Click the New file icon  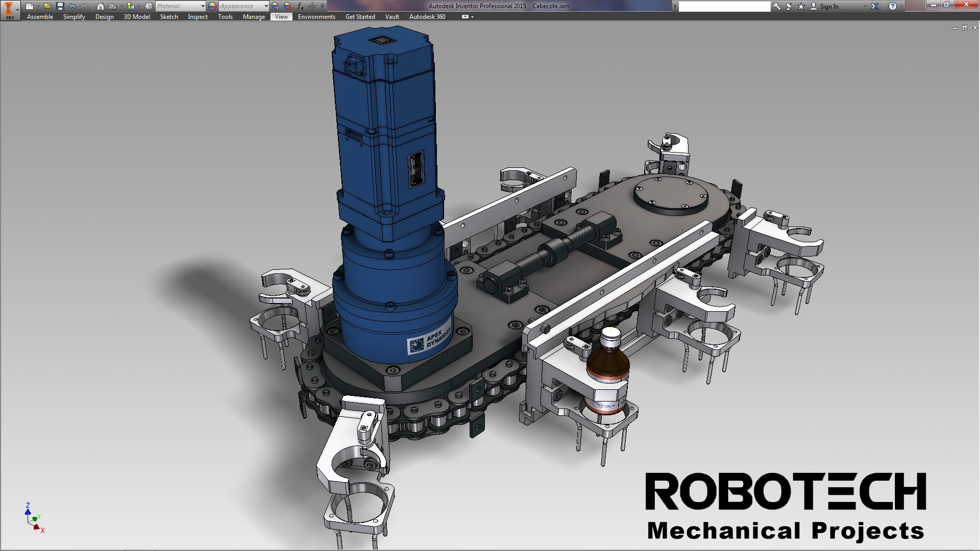(30, 6)
